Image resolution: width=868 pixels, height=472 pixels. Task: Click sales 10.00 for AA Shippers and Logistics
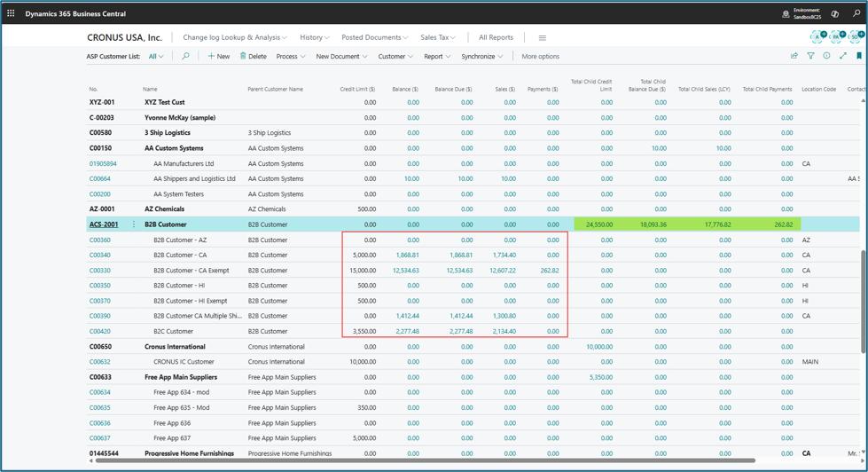pyautogui.click(x=508, y=179)
